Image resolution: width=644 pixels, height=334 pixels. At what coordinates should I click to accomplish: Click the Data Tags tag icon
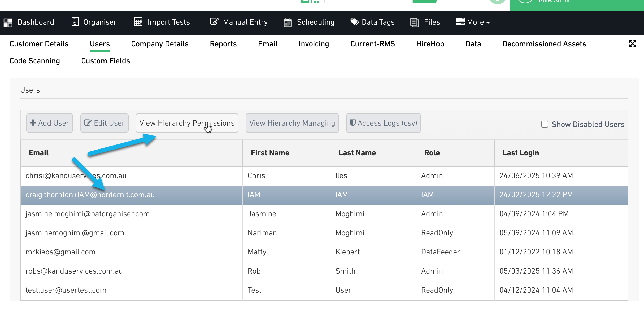point(355,22)
